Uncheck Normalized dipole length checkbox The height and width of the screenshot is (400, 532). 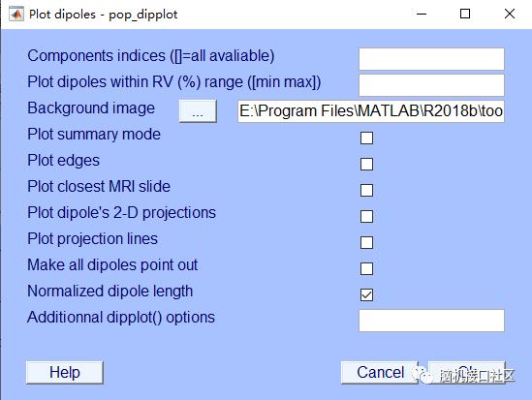366,294
